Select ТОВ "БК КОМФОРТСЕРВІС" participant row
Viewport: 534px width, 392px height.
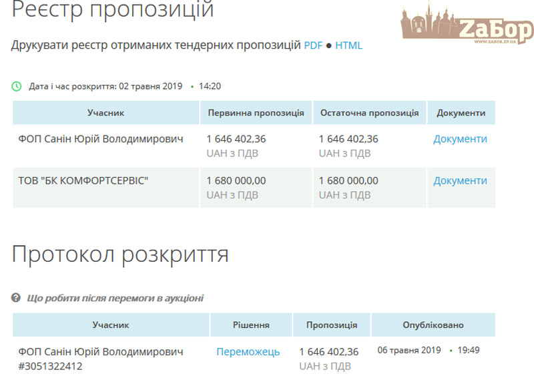click(x=83, y=180)
